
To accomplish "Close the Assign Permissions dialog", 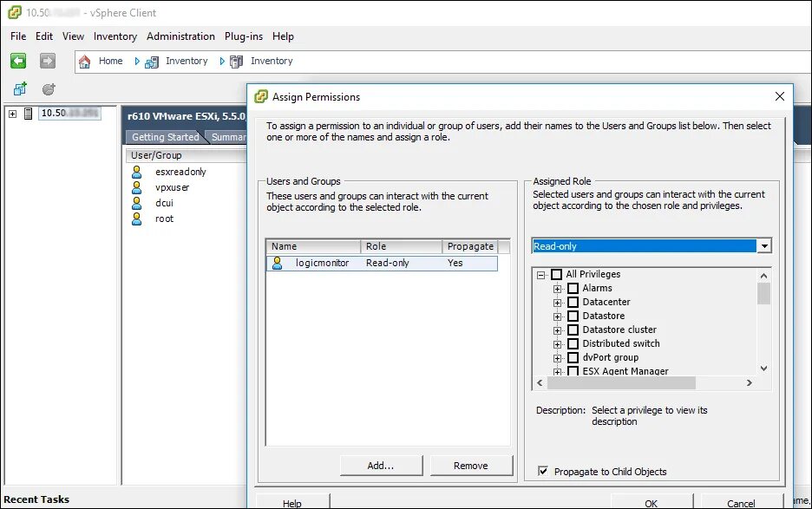I will pos(780,96).
